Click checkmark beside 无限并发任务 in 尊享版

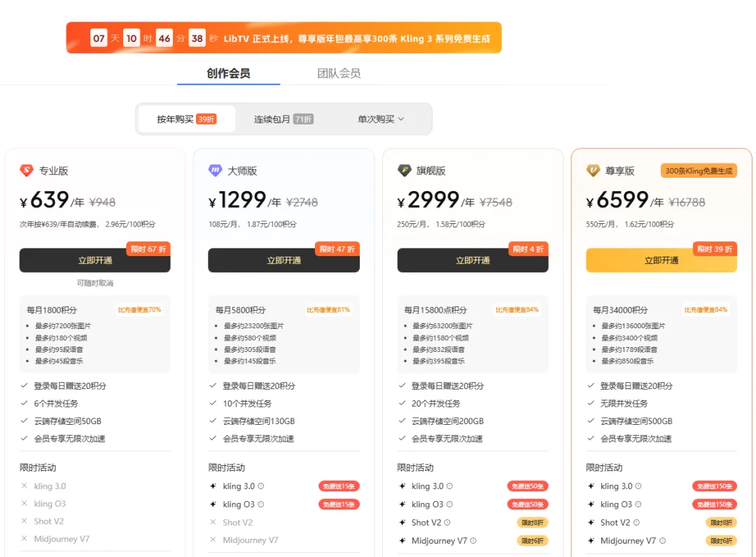(x=591, y=403)
